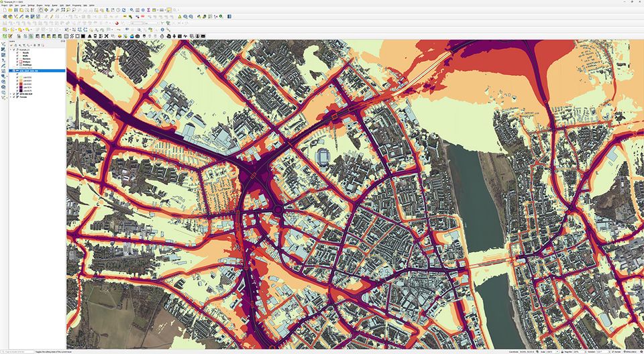Select the Identify Features tool
Viewport: 644px width, 354px height.
click(x=131, y=11)
